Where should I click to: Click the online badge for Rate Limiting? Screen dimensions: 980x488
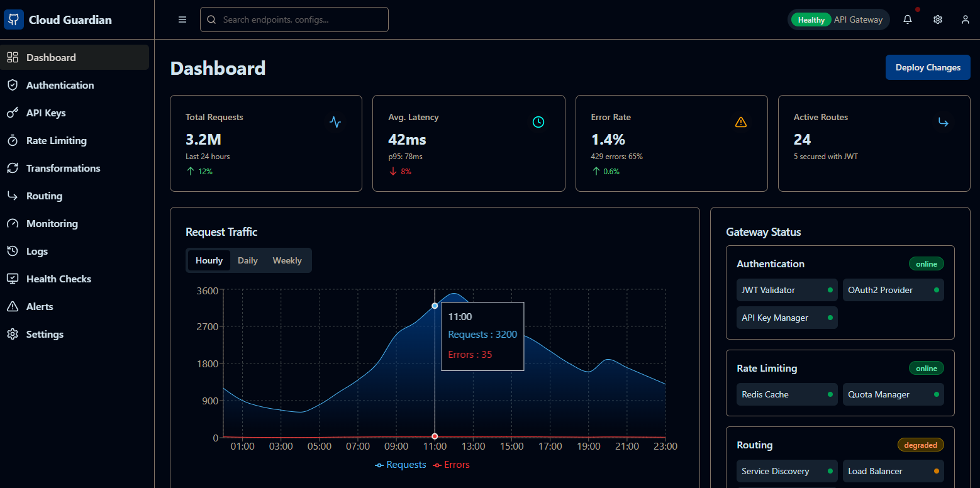tap(927, 369)
